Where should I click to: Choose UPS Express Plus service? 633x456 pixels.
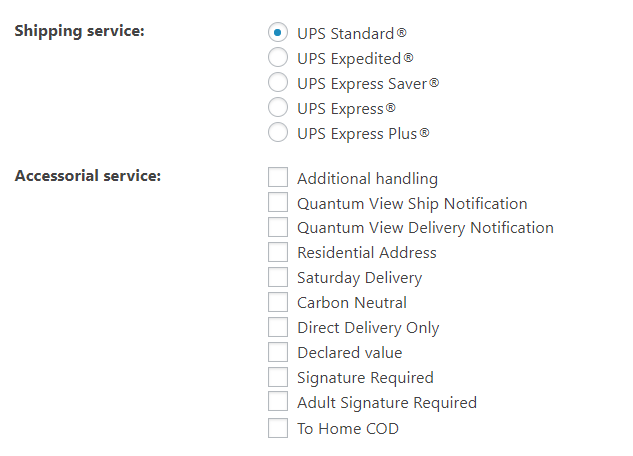coord(278,132)
